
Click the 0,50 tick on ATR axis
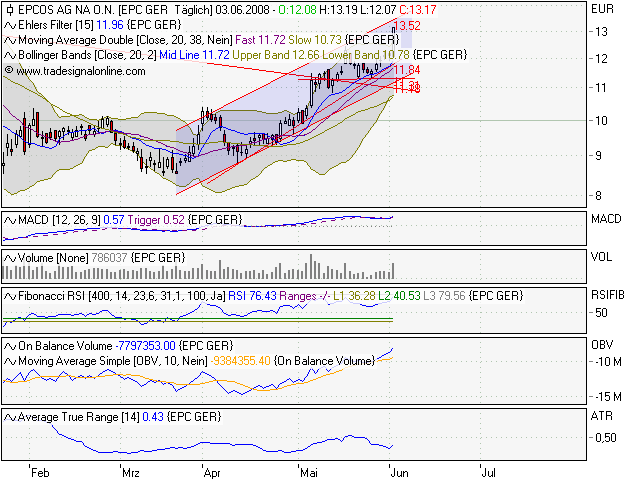pyautogui.click(x=605, y=438)
